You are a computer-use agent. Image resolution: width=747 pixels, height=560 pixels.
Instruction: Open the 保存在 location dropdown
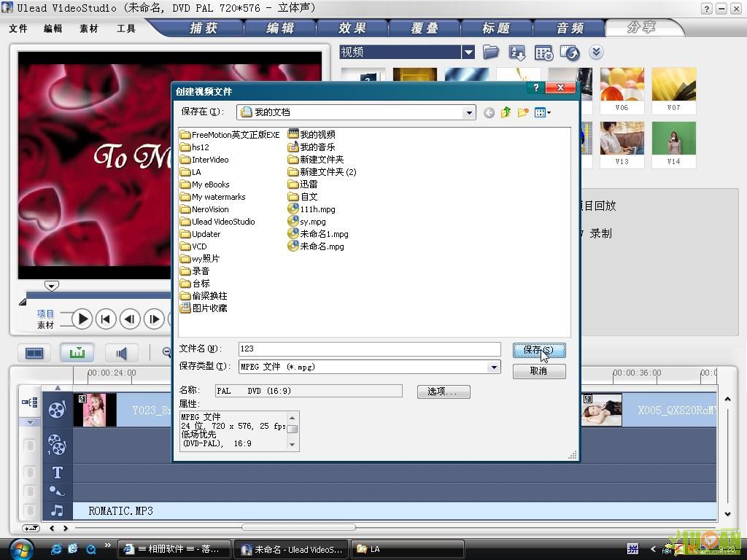click(x=469, y=112)
